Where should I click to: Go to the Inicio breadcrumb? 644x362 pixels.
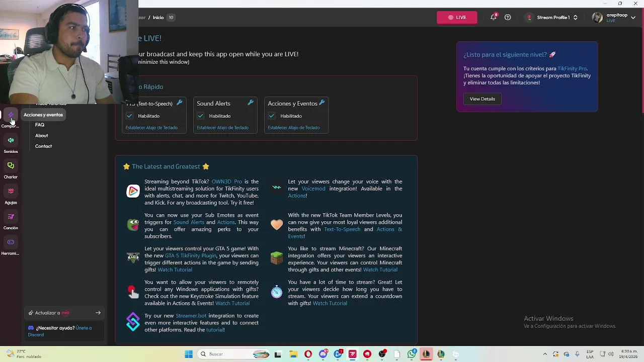point(158,18)
